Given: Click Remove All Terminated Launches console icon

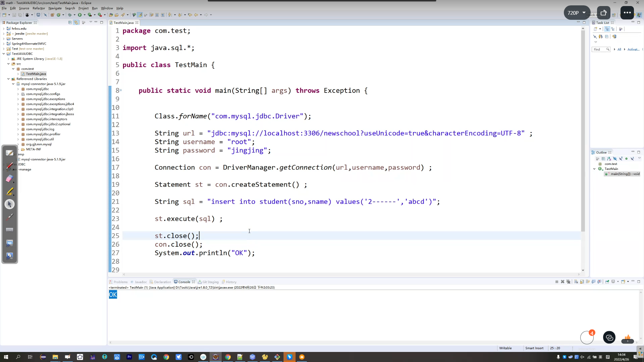Looking at the screenshot, I should point(568,282).
